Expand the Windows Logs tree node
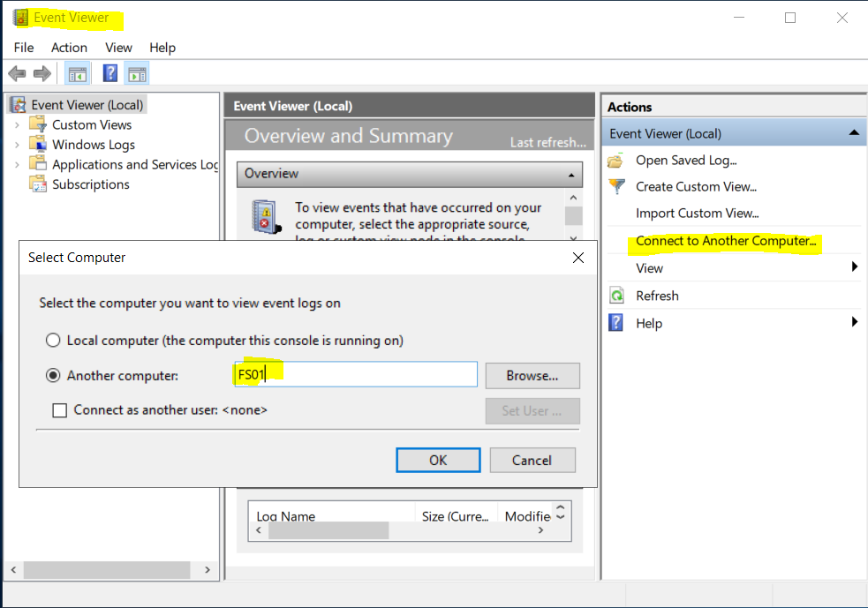Viewport: 868px width, 608px height. [16, 144]
